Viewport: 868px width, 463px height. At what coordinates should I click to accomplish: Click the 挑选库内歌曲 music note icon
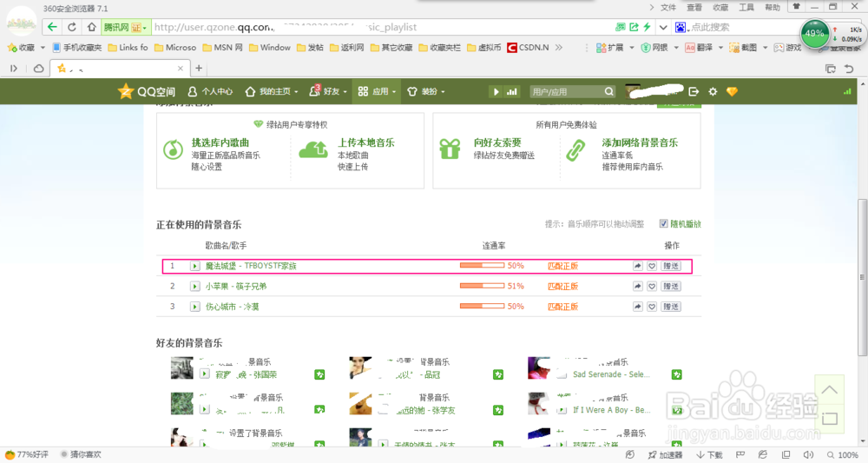click(174, 149)
